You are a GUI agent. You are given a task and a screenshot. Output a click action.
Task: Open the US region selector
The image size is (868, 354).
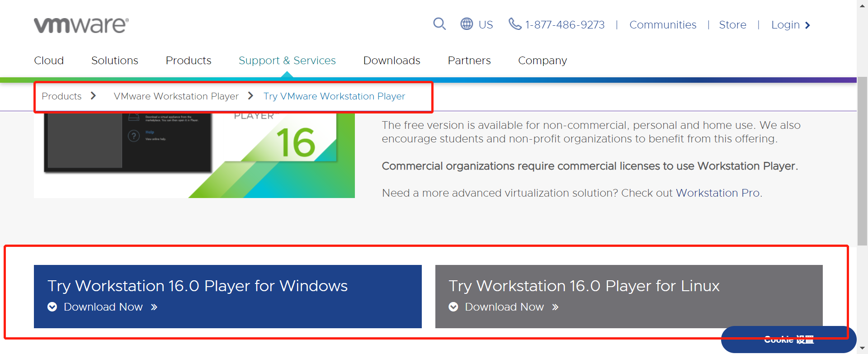[486, 25]
